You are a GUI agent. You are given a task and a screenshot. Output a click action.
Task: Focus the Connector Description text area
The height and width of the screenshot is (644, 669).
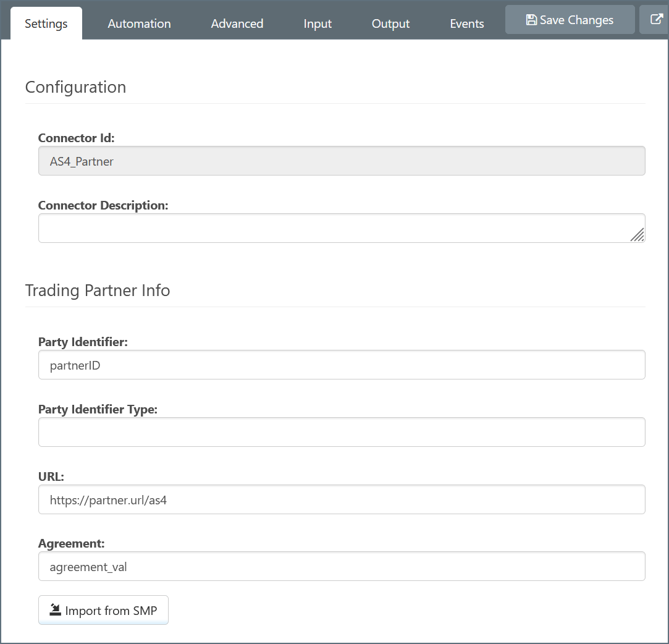pyautogui.click(x=342, y=228)
